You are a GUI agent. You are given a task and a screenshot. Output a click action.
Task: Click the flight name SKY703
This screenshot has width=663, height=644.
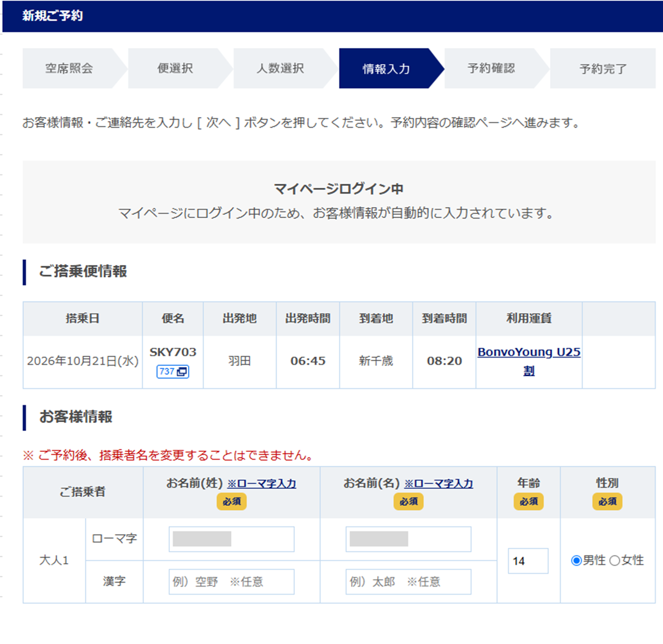pyautogui.click(x=173, y=352)
